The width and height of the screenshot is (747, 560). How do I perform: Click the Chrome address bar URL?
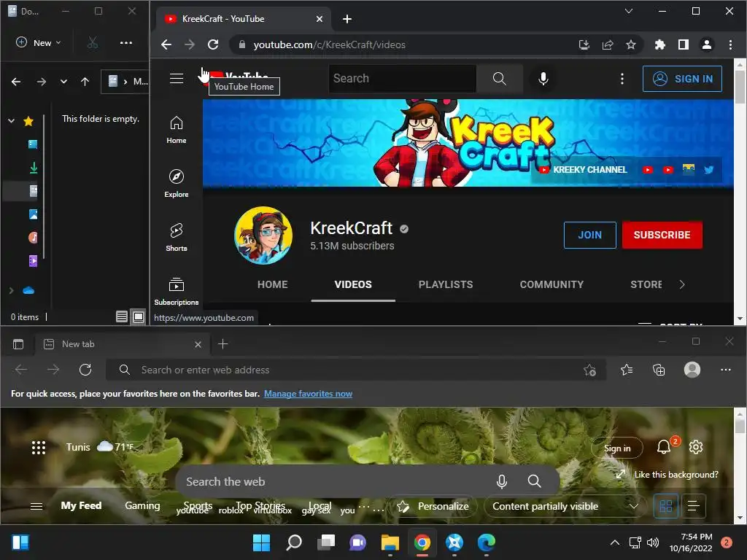click(x=329, y=44)
